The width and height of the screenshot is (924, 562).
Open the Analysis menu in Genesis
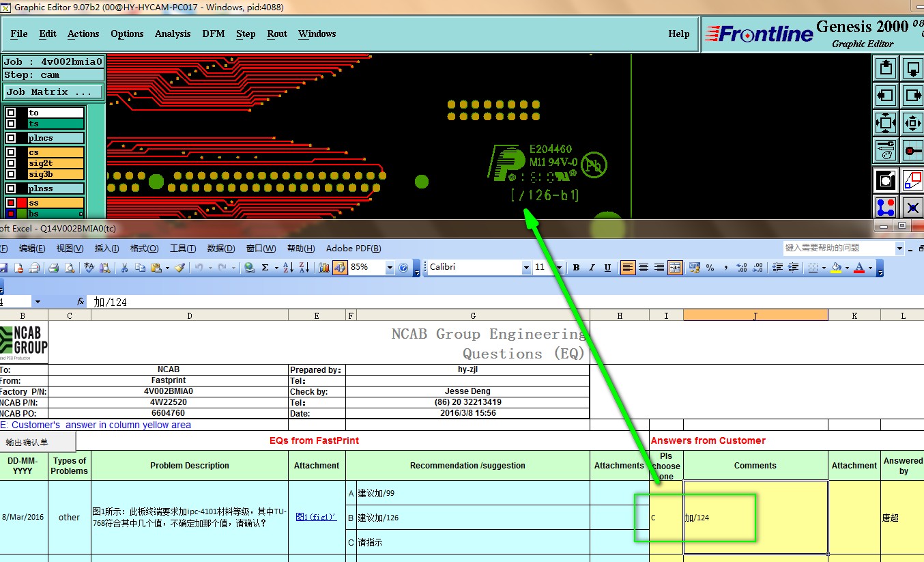coord(173,33)
